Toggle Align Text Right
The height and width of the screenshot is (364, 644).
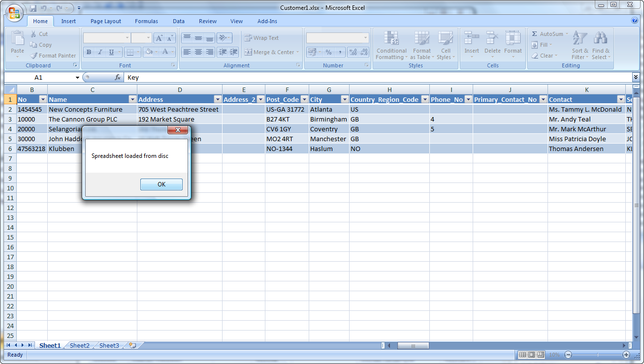pyautogui.click(x=209, y=52)
